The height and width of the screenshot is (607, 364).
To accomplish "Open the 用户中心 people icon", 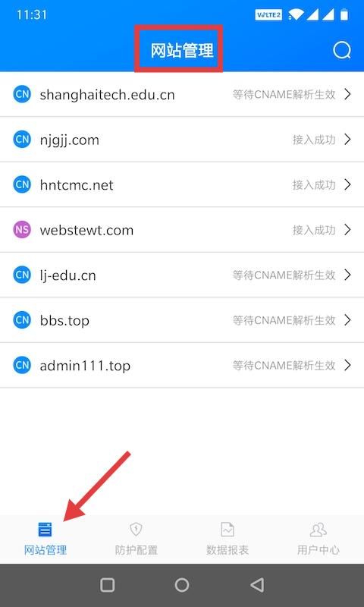I will click(318, 529).
